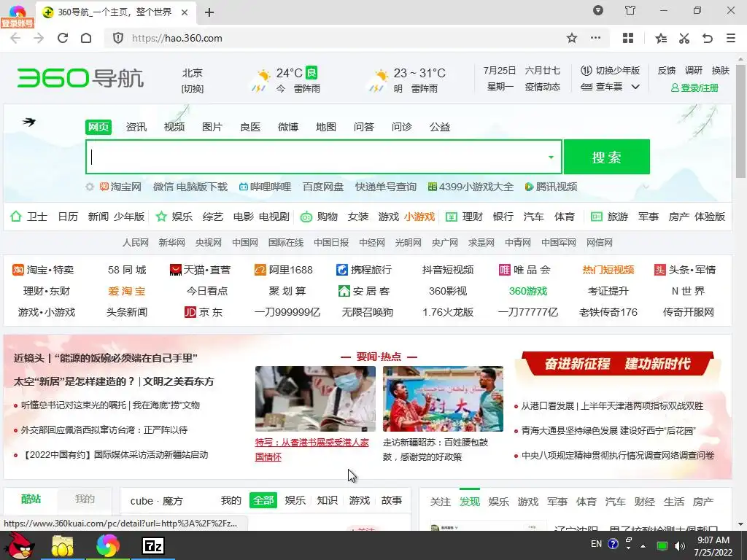The image size is (747, 560).
Task: Open the colorful browser icon in taskbar
Action: (108, 545)
